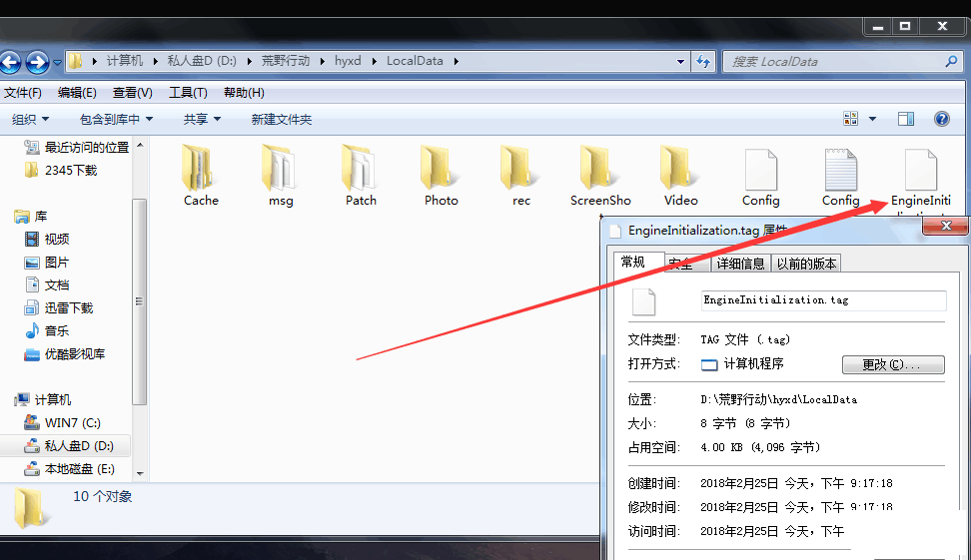
Task: Click the navigation pane scrollbar thumb
Action: coord(139,301)
